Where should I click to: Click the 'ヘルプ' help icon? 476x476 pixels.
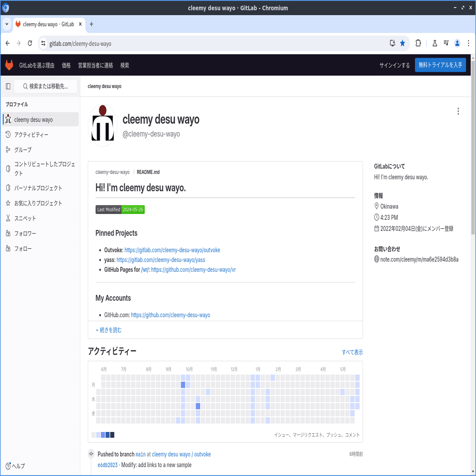point(15,466)
